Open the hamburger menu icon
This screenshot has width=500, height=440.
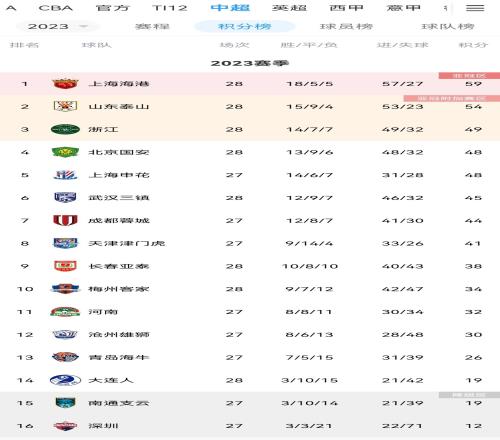coord(475,8)
